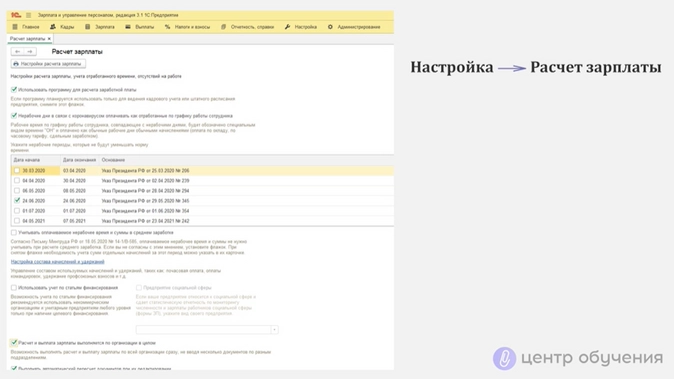This screenshot has width=674, height=379.
Task: Toggle Нерабочие дни в связи с коронавирусом checkbox
Action: [14, 115]
